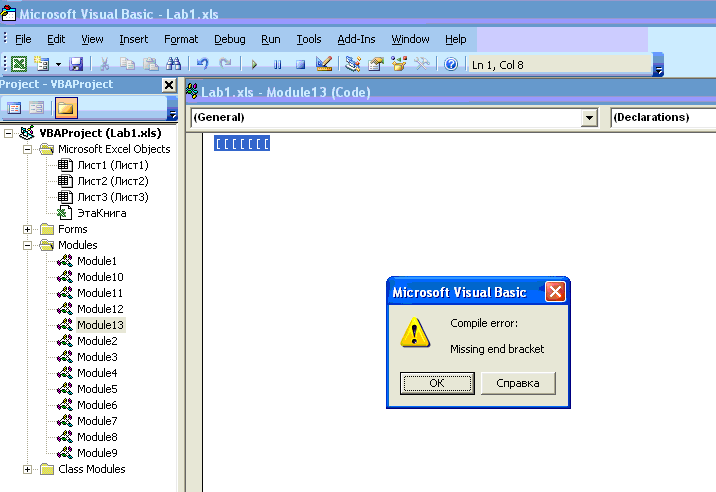Image resolution: width=716 pixels, height=492 pixels.
Task: Click the Reset stop icon
Action: 300,64
